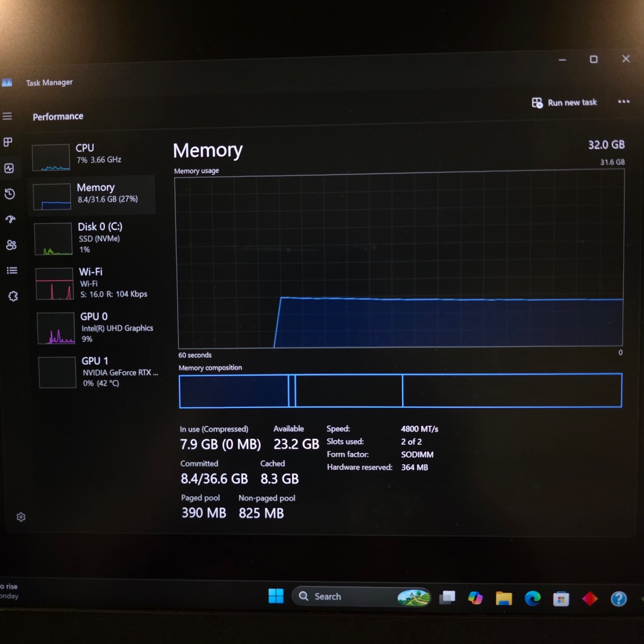This screenshot has height=644, width=644.
Task: Select the GPU 1 NVIDIA GeForce entry
Action: 98,372
